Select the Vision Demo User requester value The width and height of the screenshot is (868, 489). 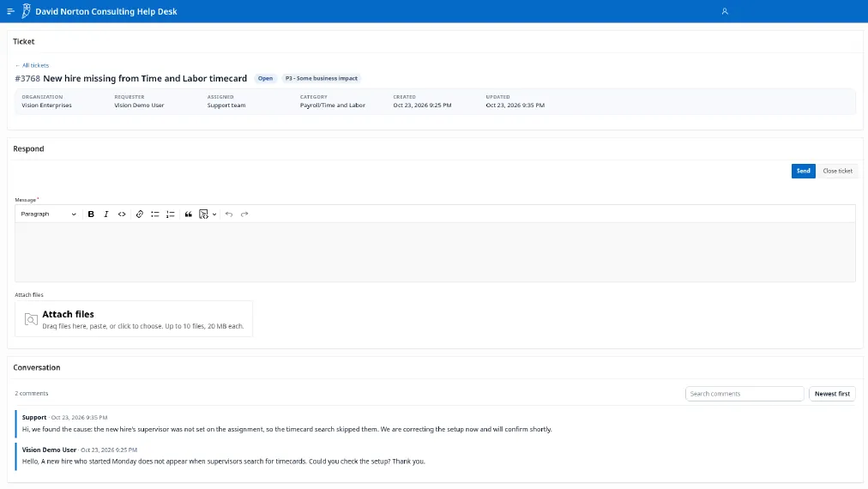click(139, 106)
